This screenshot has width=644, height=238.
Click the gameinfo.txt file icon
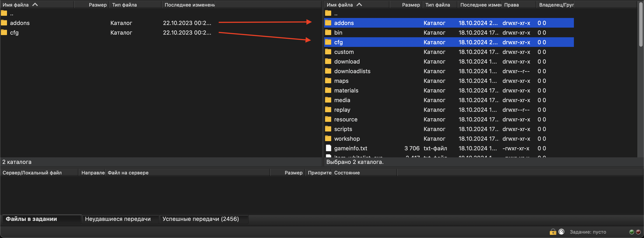tap(328, 148)
